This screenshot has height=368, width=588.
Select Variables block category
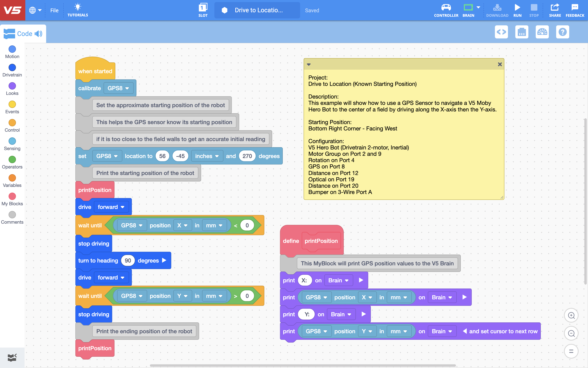(x=12, y=181)
